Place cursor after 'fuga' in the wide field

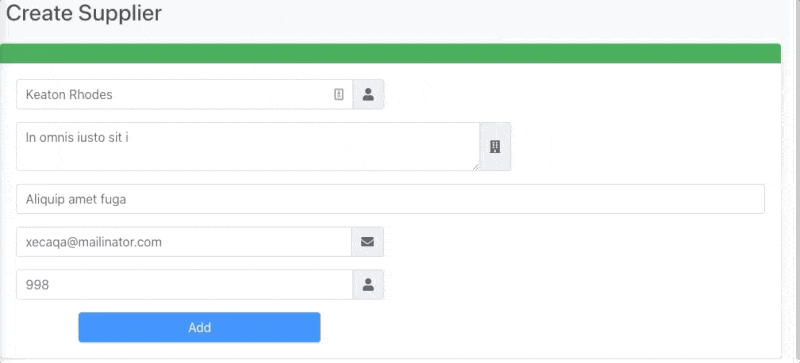127,199
